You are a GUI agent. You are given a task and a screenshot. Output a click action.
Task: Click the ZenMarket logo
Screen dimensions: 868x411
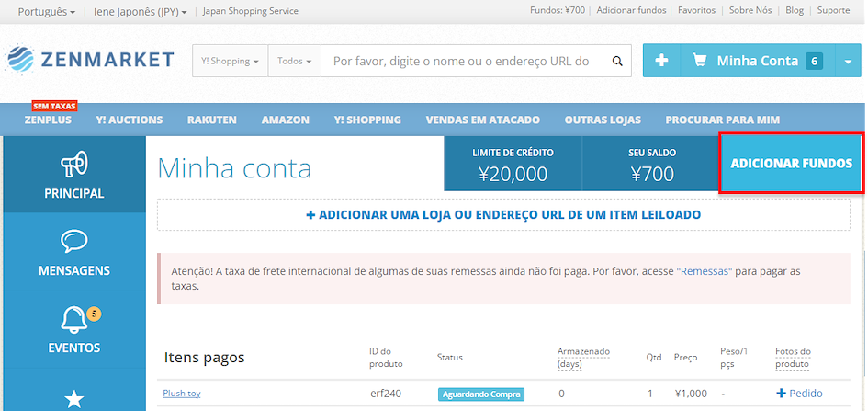(x=89, y=61)
